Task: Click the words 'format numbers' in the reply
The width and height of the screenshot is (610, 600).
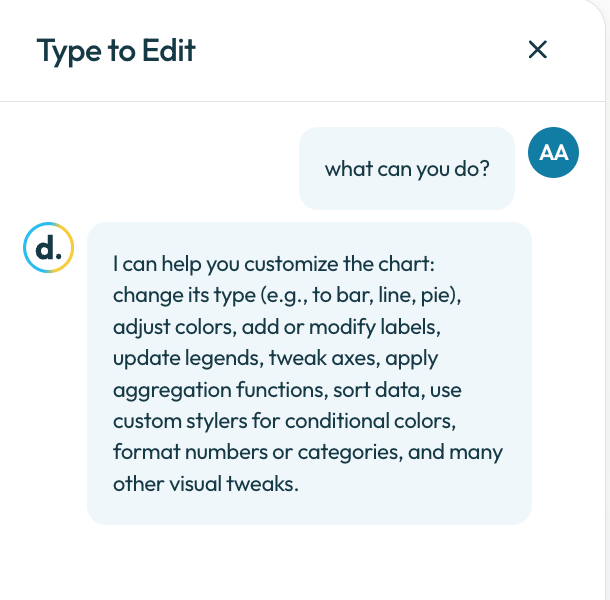Action: [191, 452]
